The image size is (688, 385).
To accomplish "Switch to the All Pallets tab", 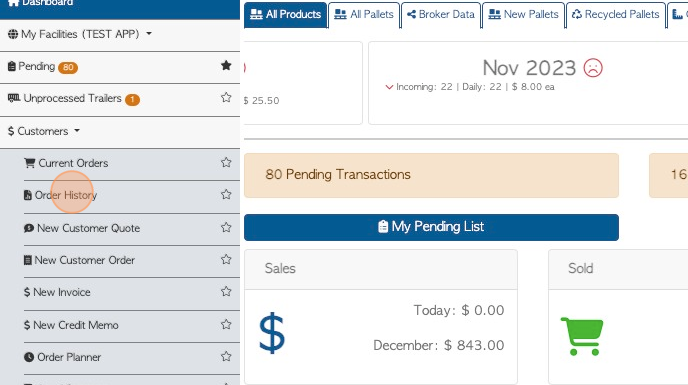I will 364,14.
